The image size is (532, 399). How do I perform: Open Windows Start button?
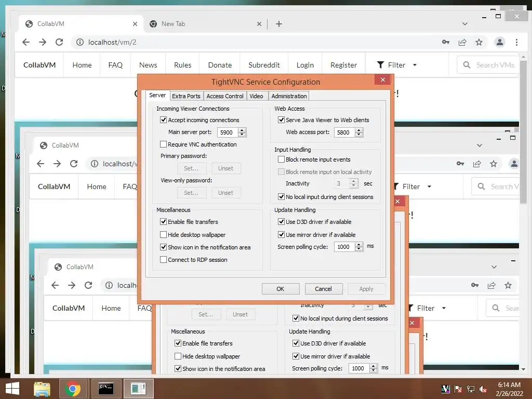point(12,389)
